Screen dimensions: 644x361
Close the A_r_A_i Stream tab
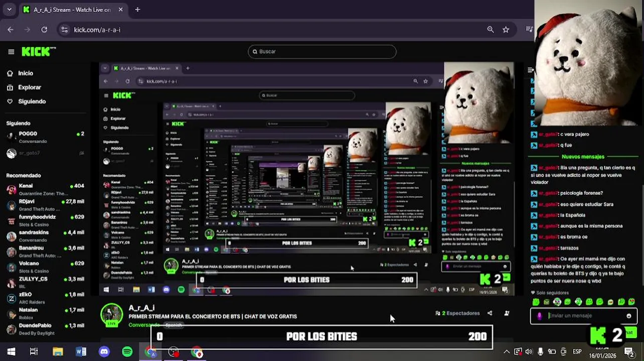pyautogui.click(x=120, y=10)
